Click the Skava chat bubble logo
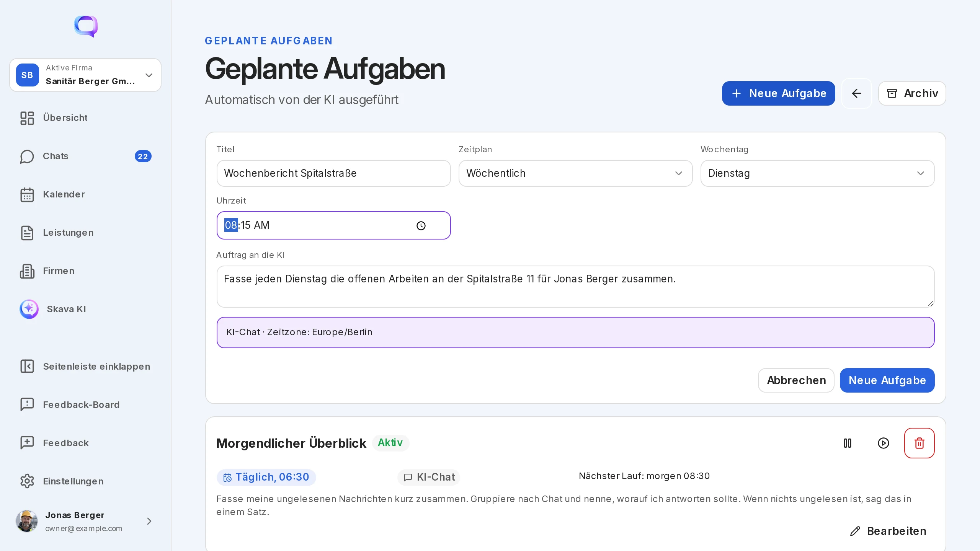The width and height of the screenshot is (980, 551). 86,26
